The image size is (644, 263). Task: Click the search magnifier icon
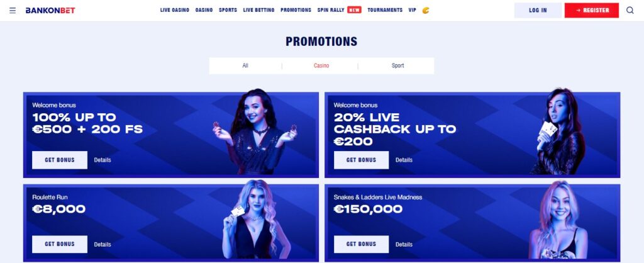pos(630,10)
